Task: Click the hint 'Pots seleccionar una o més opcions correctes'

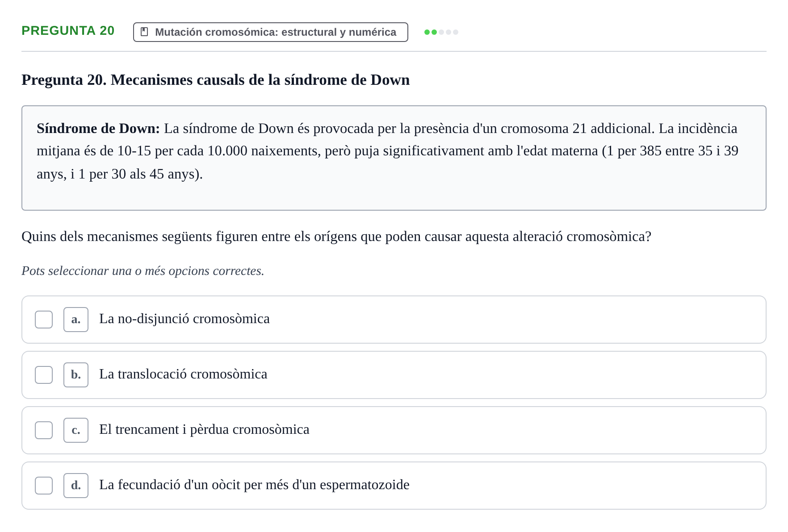Action: [x=143, y=271]
